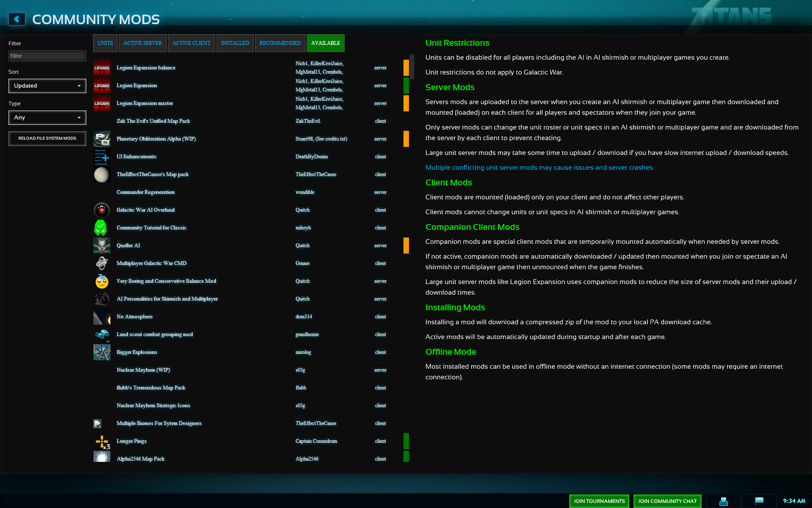The width and height of the screenshot is (812, 508).
Task: Select Nuclear Mayhem Strategic Icons row
Action: point(251,406)
